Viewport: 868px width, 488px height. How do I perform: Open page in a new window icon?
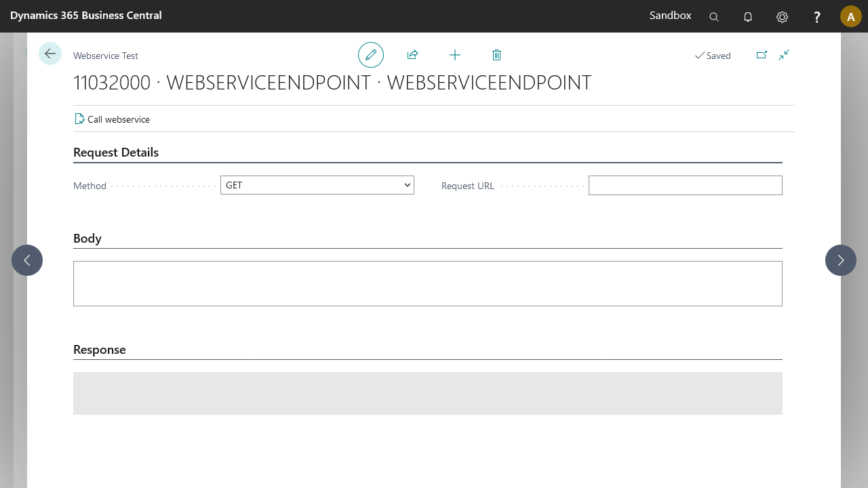pyautogui.click(x=762, y=55)
